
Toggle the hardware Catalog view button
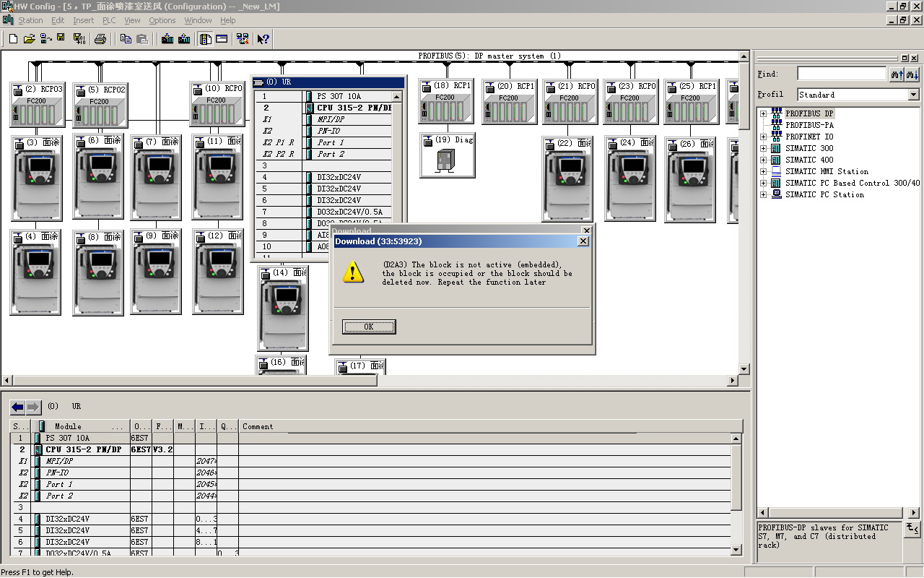click(x=206, y=39)
